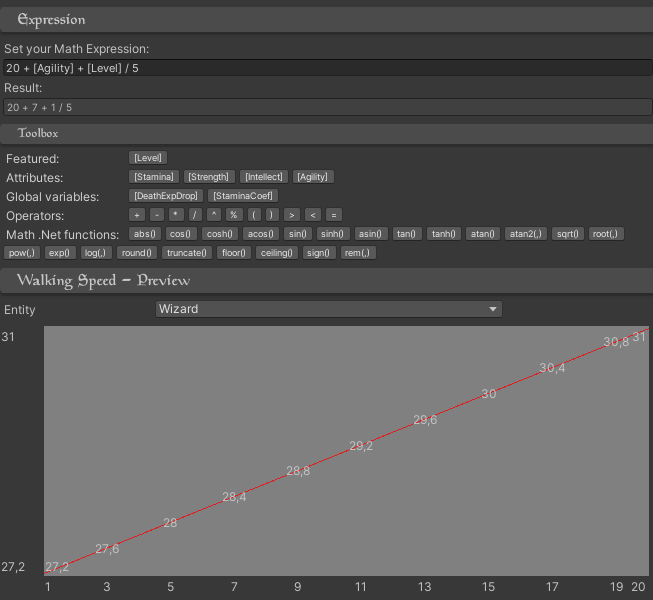Viewport: 653px width, 600px height.
Task: Insert the minus operator
Action: click(x=157, y=215)
